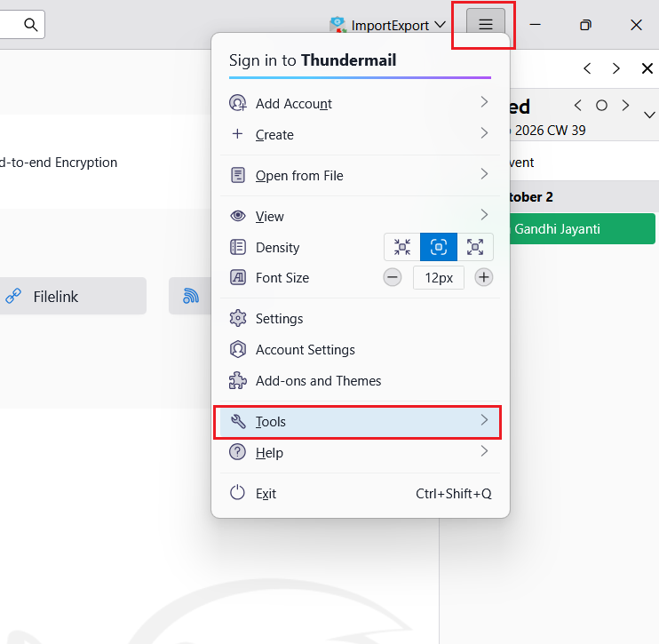Choose Exit from the menu
Image resolution: width=659 pixels, height=644 pixels.
pos(360,494)
